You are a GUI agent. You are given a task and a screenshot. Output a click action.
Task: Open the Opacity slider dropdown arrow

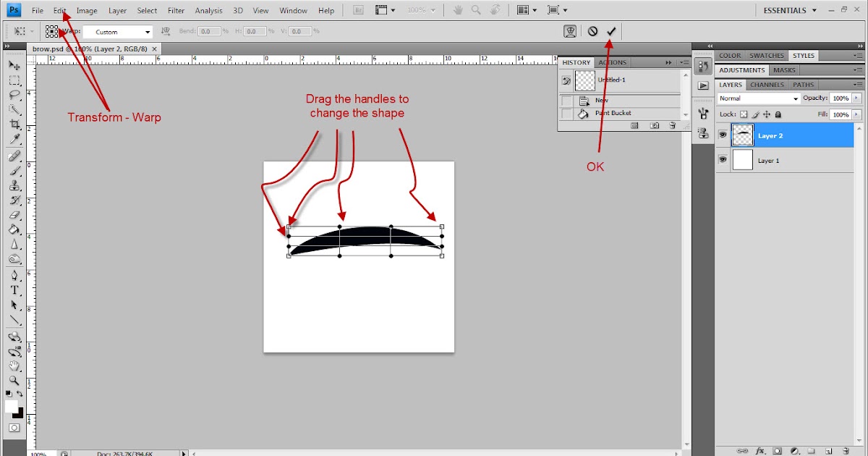(x=856, y=98)
